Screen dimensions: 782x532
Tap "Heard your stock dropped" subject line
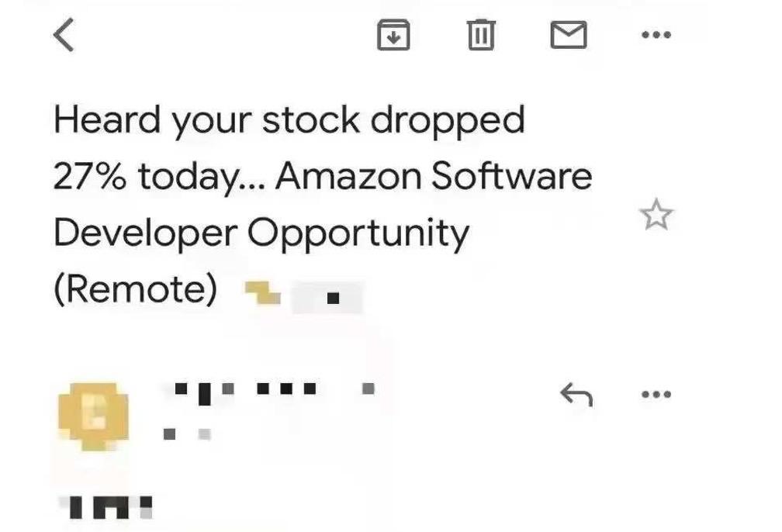289,120
